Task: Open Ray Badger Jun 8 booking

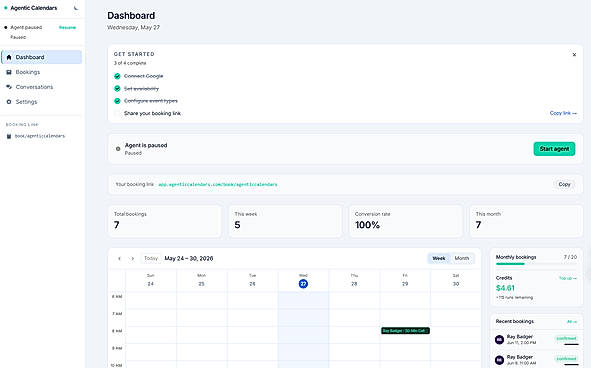Action: point(536,360)
